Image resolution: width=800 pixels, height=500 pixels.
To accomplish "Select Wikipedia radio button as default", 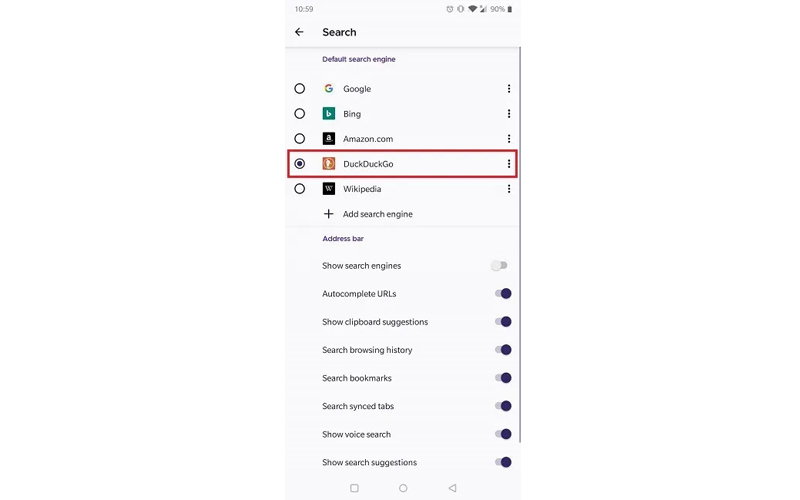I will (300, 189).
